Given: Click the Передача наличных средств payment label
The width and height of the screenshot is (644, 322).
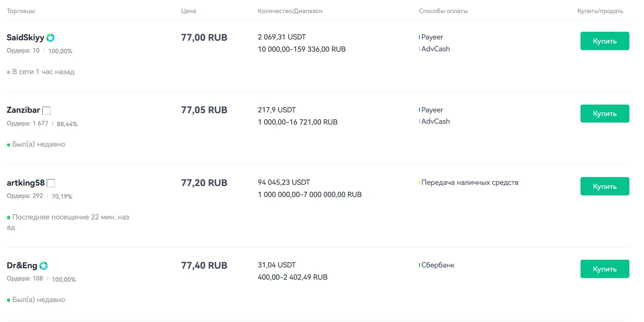Looking at the screenshot, I should [x=469, y=182].
